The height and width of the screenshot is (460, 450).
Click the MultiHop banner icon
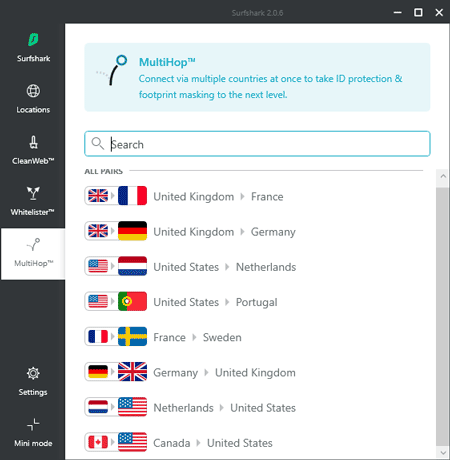click(x=112, y=70)
